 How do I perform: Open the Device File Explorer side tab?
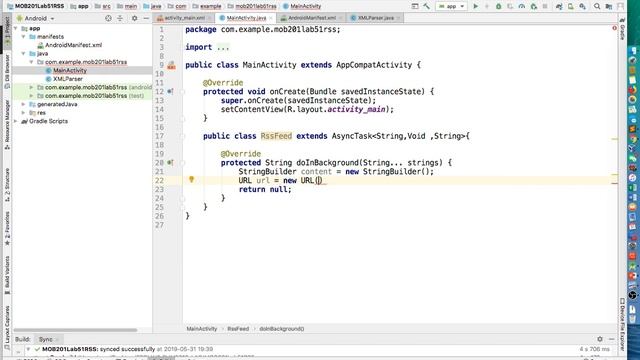[622, 324]
